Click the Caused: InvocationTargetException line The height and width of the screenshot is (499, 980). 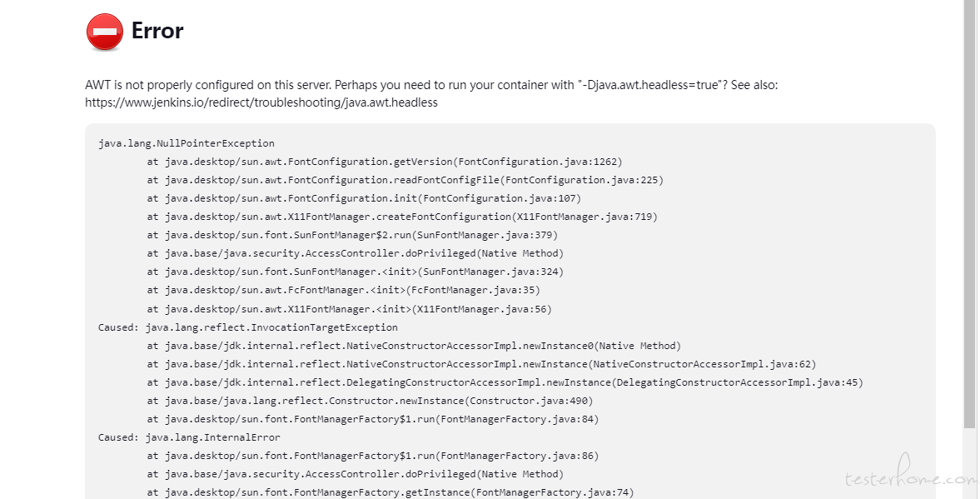tap(247, 327)
